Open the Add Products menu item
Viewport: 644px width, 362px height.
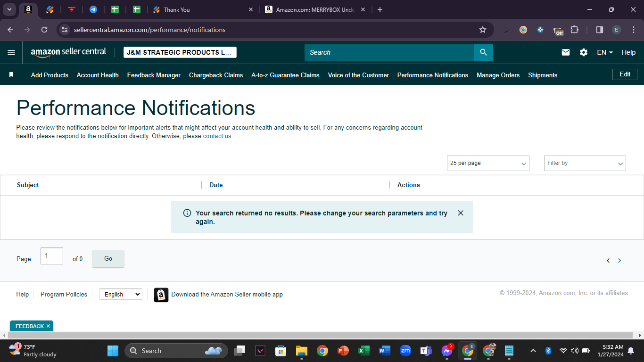pos(50,75)
